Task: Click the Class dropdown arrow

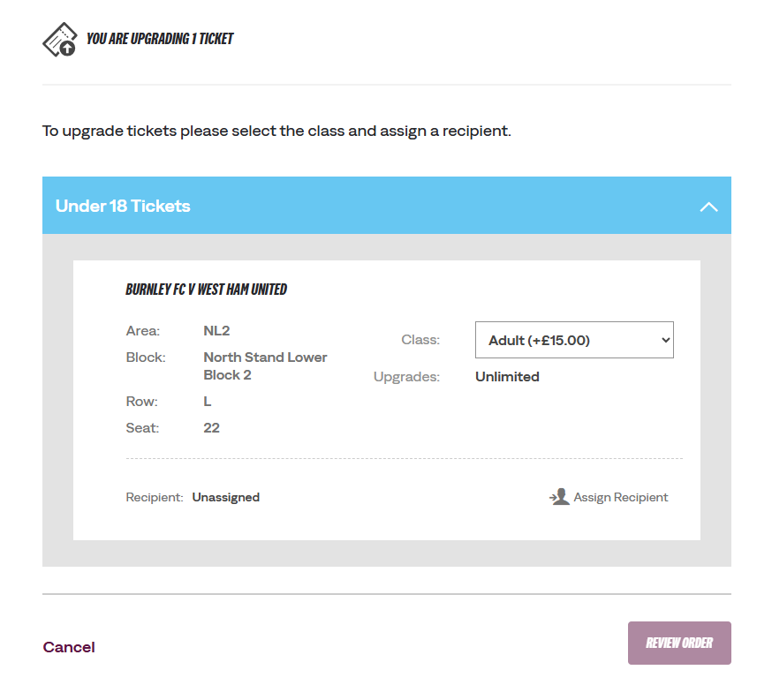Action: (x=666, y=340)
